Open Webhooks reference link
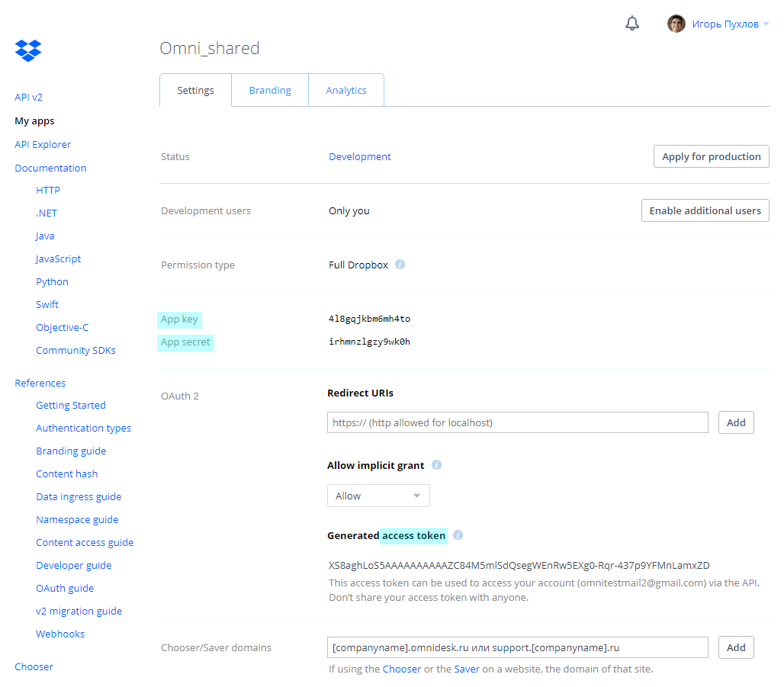The image size is (784, 687). [60, 634]
